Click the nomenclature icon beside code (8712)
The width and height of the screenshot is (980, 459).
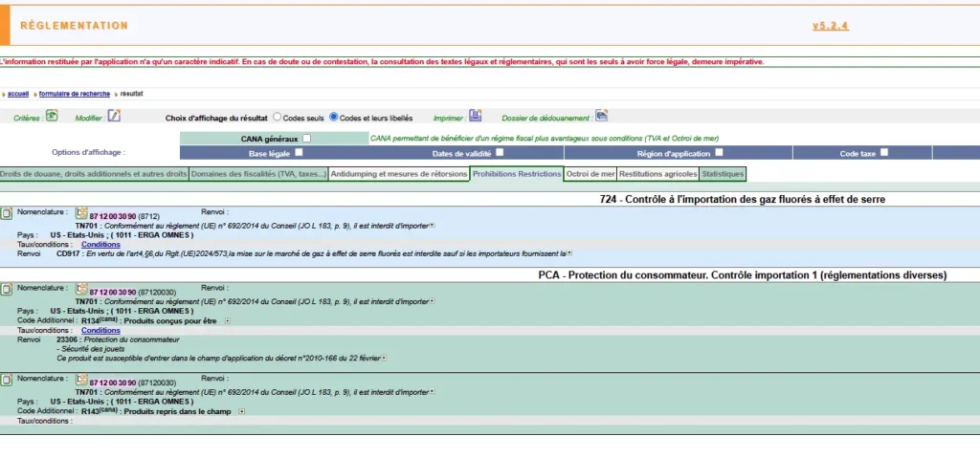click(x=81, y=212)
